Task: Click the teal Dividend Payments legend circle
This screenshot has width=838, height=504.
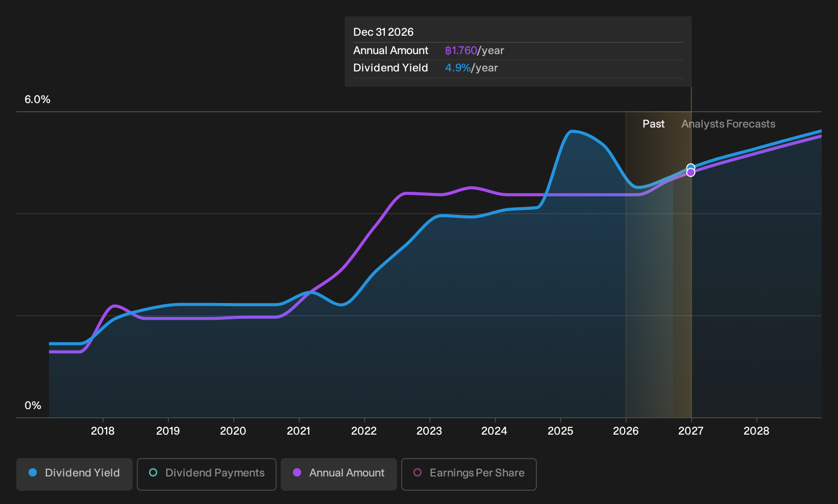Action: pos(153,473)
